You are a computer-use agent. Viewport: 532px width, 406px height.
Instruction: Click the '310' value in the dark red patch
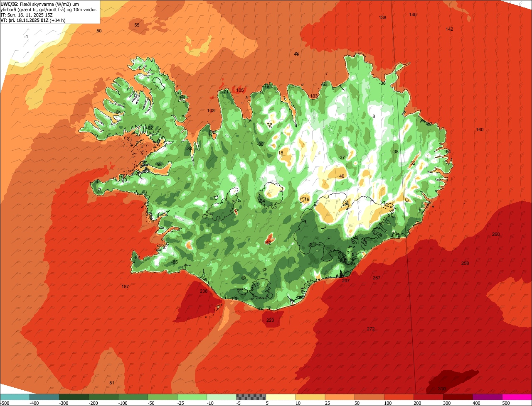[442, 389]
